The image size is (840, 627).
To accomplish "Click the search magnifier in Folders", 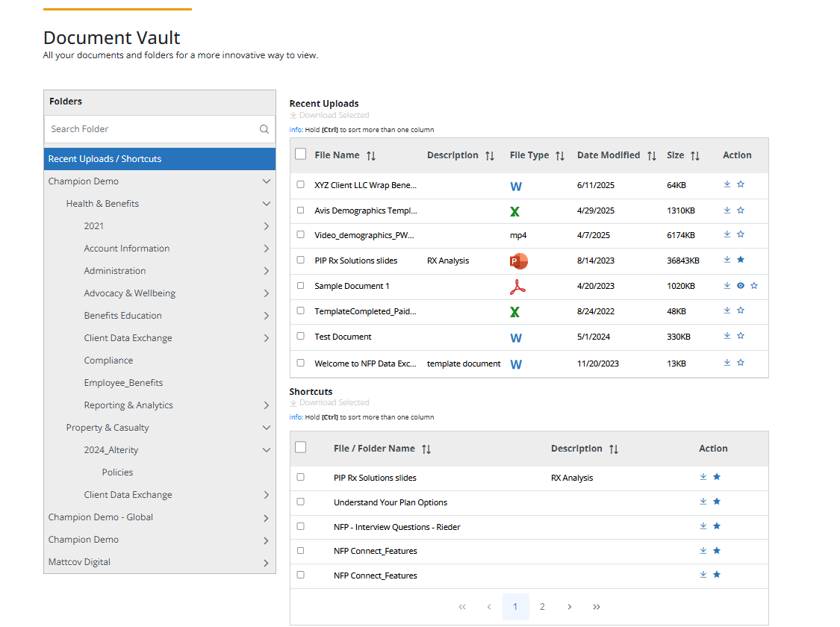I will tap(264, 129).
